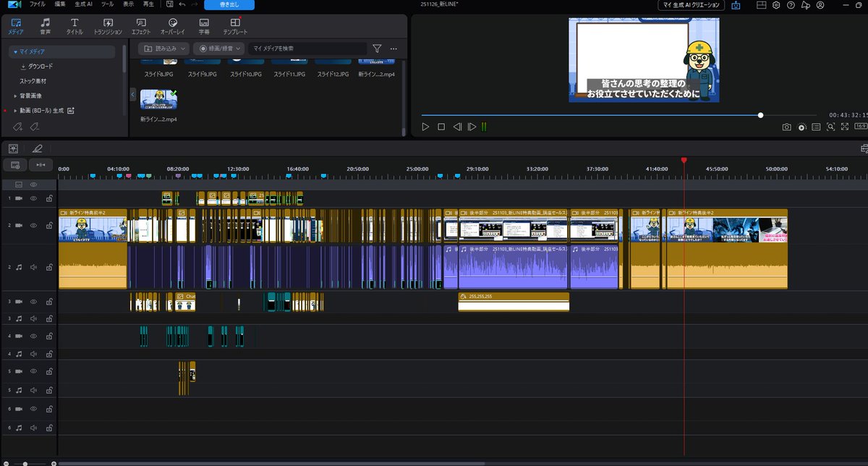The image size is (868, 466).
Task: Open the 16:9 aspect ratio selector
Action: 861,127
